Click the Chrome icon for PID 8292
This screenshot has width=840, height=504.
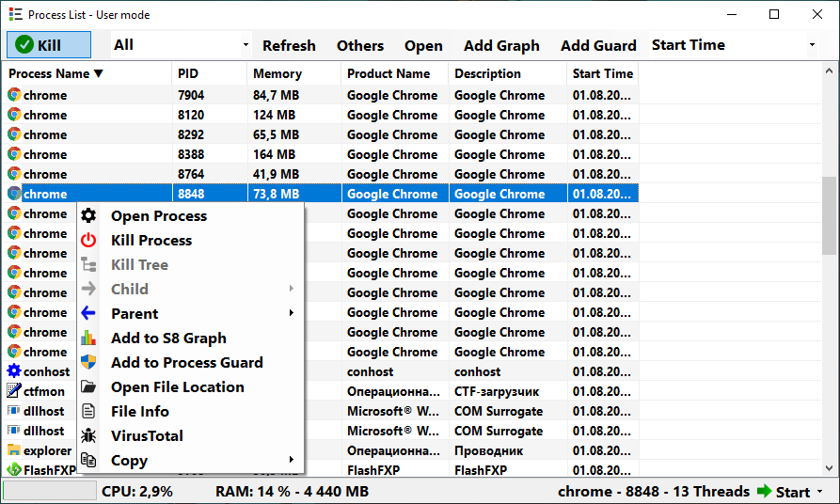click(14, 134)
